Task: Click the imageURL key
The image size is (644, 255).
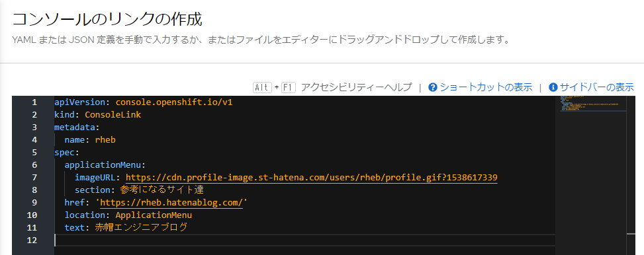Action: coord(95,178)
